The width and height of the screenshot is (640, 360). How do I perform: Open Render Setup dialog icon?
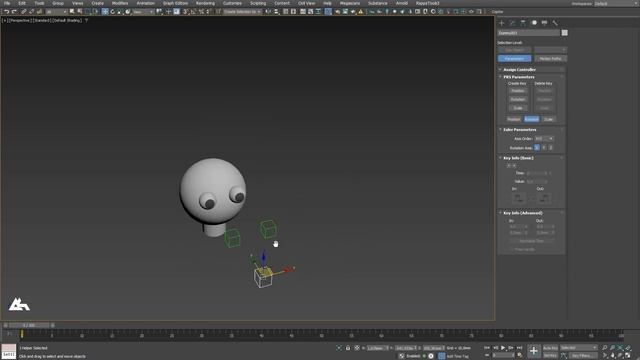pyautogui.click(x=337, y=12)
